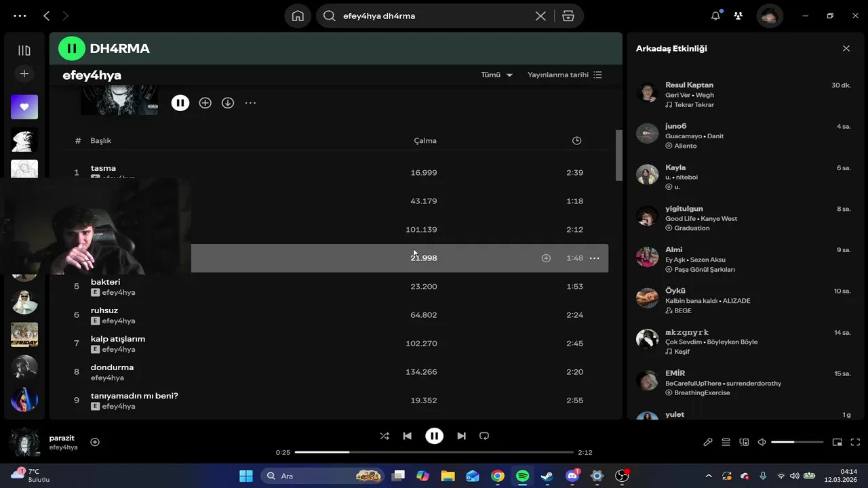Download the album with arrow icon
This screenshot has height=488, width=868.
pos(228,103)
